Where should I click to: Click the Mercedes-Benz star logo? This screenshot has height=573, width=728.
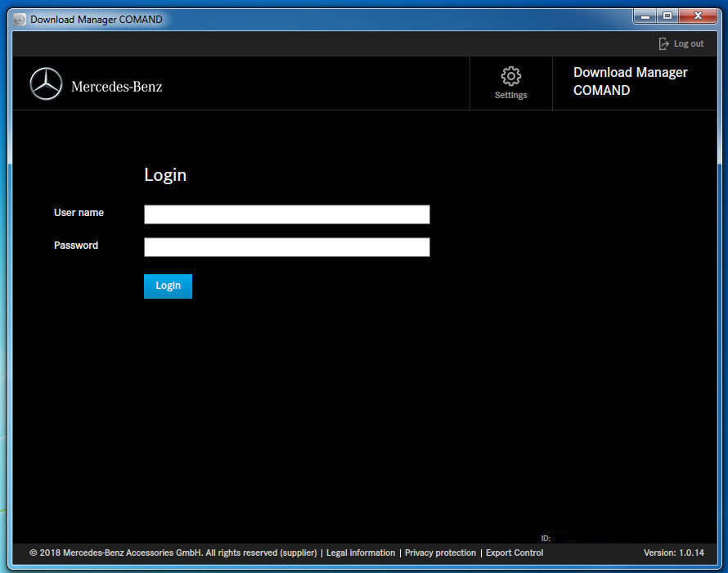[x=46, y=83]
